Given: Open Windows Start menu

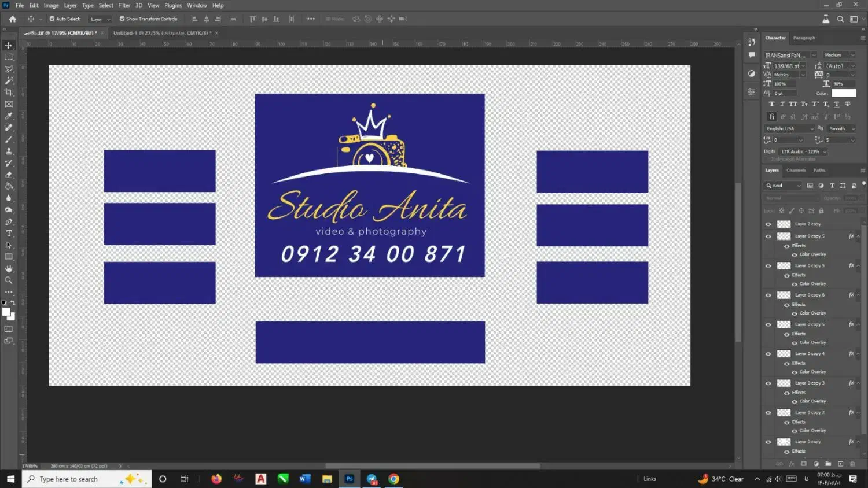Looking at the screenshot, I should point(10,479).
